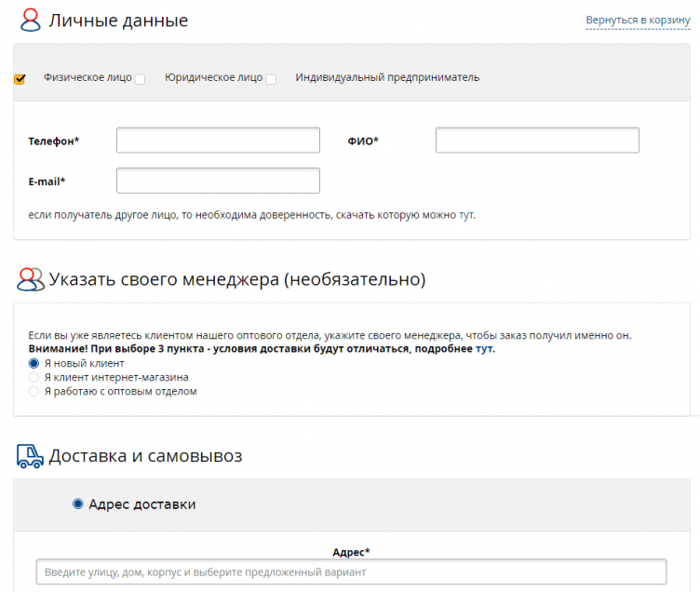Tick the checkbox left of Индивидуальный предприниматель
Image resolution: width=700 pixels, height=592 pixels.
click(271, 79)
